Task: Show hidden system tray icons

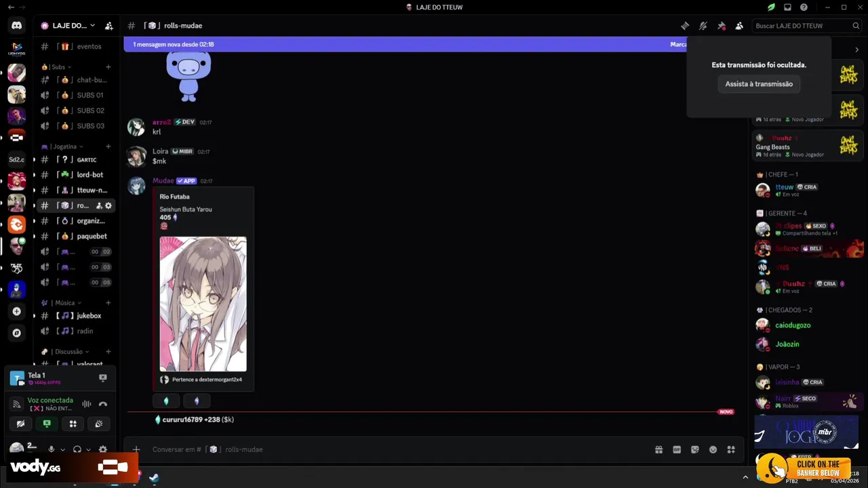Action: (745, 477)
